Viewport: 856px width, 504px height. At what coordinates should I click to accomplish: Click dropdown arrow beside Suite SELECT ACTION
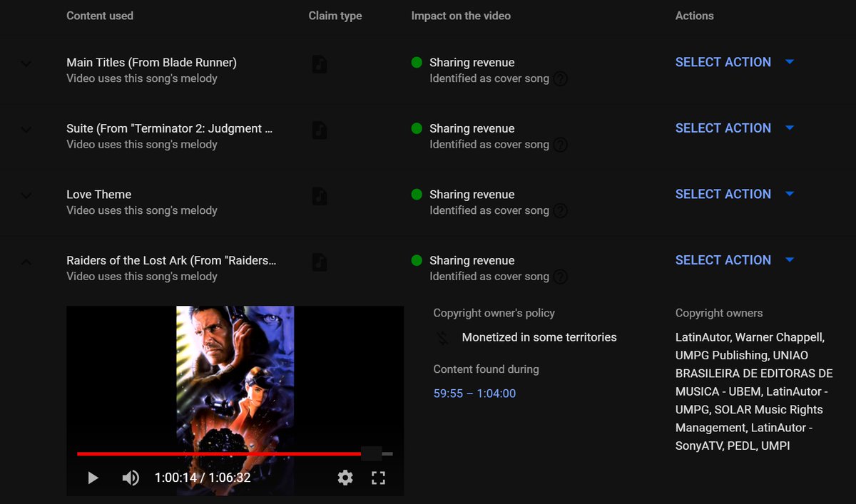click(x=790, y=128)
